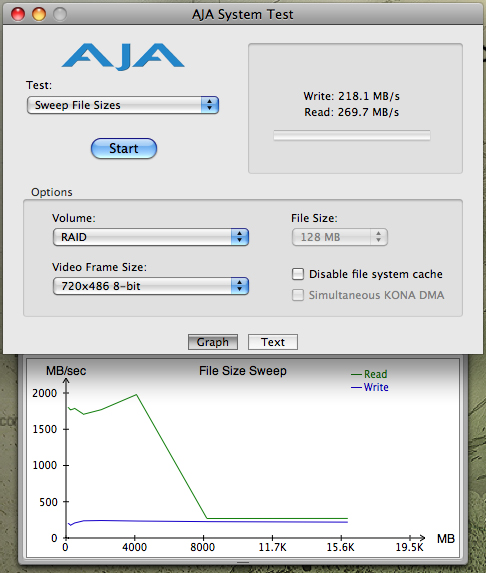Screen dimensions: 486x573
Task: Close the AJA System Test window
Action: click(x=18, y=14)
